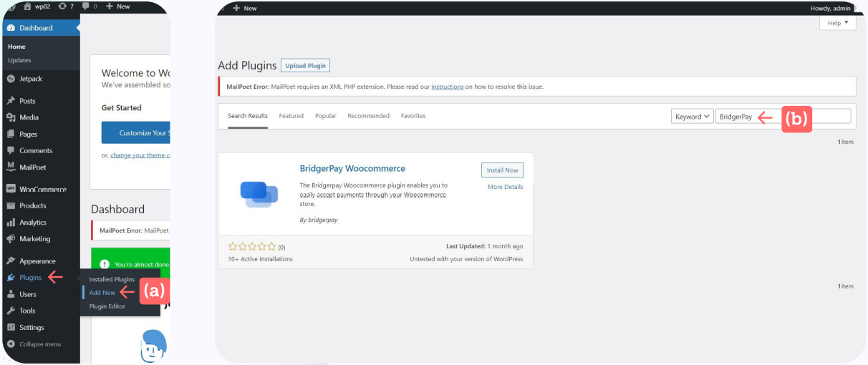Click the plus icon beside New in left admin bar

point(109,6)
